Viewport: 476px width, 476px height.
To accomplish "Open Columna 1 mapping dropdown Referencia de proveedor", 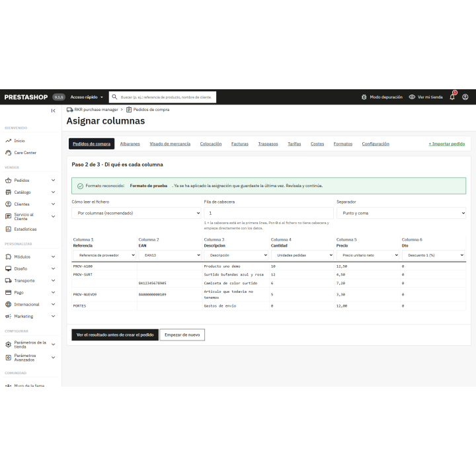I will click(x=104, y=255).
